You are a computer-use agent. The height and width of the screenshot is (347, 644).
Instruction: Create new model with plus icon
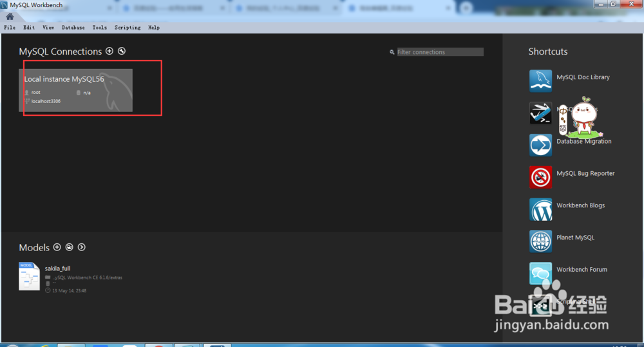tap(57, 247)
